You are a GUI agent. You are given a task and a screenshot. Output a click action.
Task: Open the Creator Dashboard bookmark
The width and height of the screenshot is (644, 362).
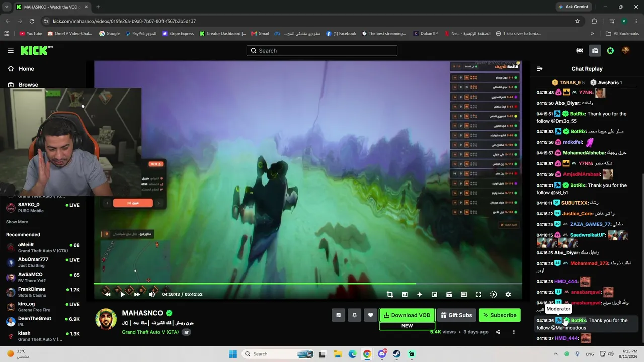[222, 34]
